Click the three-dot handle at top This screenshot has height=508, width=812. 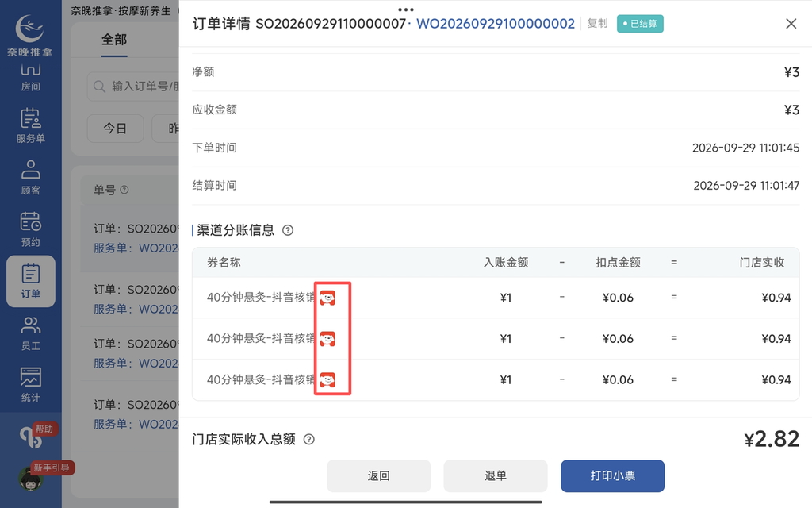tap(406, 10)
